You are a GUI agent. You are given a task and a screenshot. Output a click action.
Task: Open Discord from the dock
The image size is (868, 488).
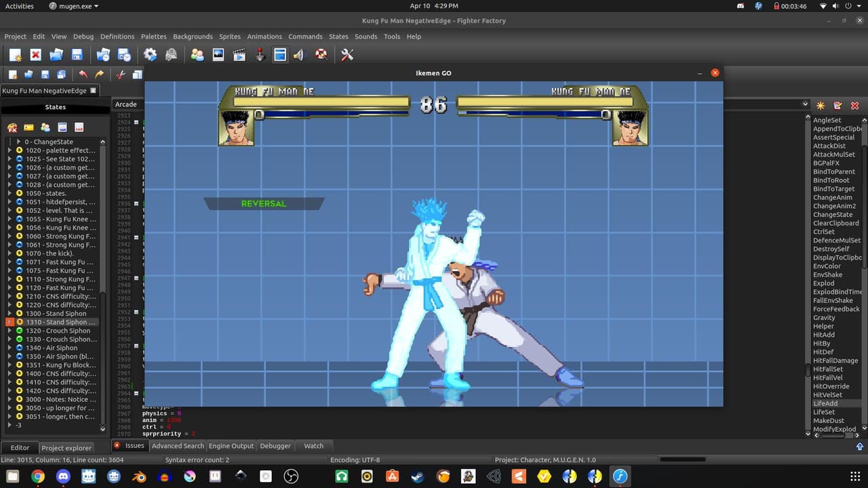[63, 476]
